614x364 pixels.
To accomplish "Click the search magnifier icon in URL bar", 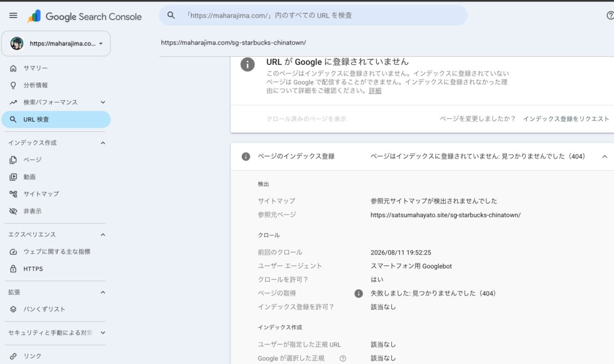I will pyautogui.click(x=171, y=15).
